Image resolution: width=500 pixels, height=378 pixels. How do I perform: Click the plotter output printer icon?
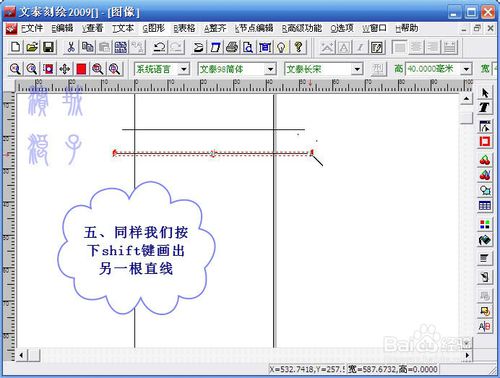[232, 47]
